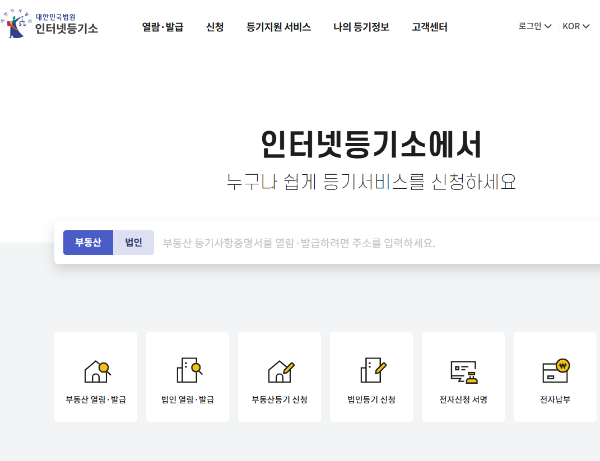600x461 pixels.
Task: Focus the address search input field
Action: 379,243
